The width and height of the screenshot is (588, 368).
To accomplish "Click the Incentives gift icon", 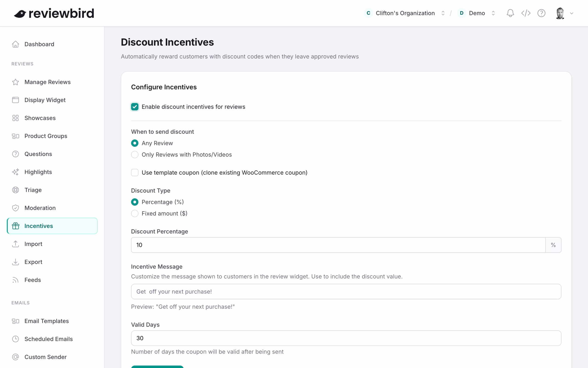I will point(16,226).
